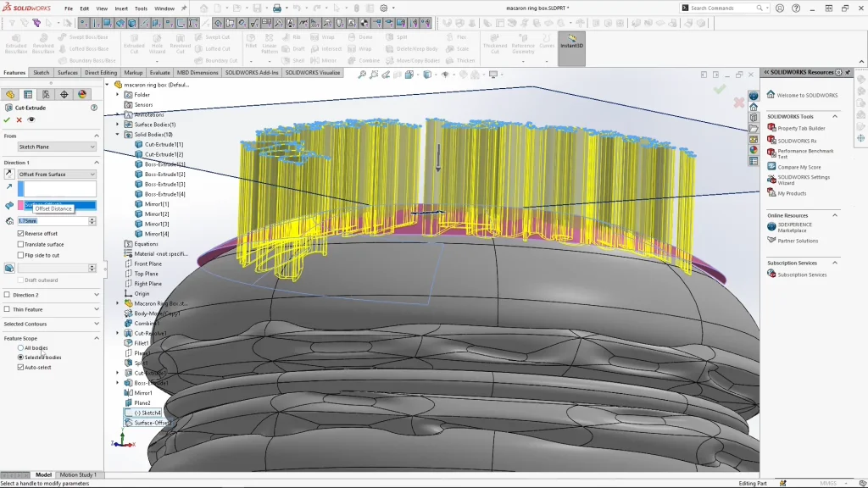
Task: Click the detailed preview eye icon
Action: 31,119
